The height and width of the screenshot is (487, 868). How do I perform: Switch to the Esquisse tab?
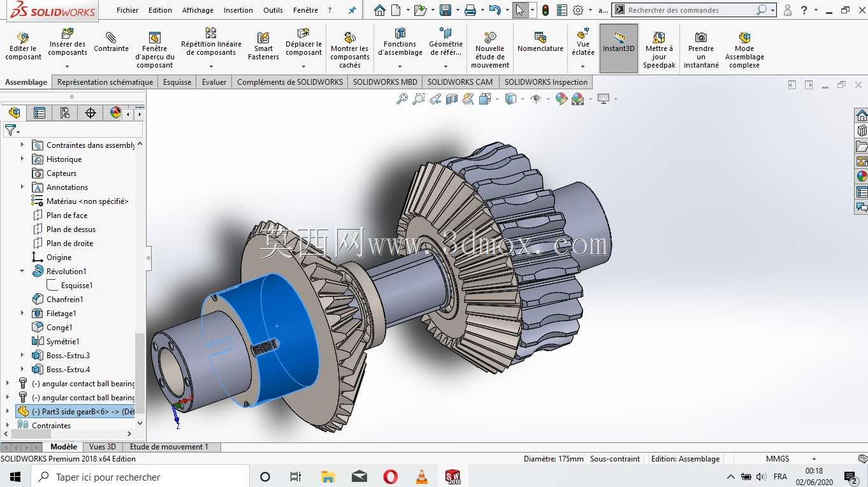[x=177, y=82]
